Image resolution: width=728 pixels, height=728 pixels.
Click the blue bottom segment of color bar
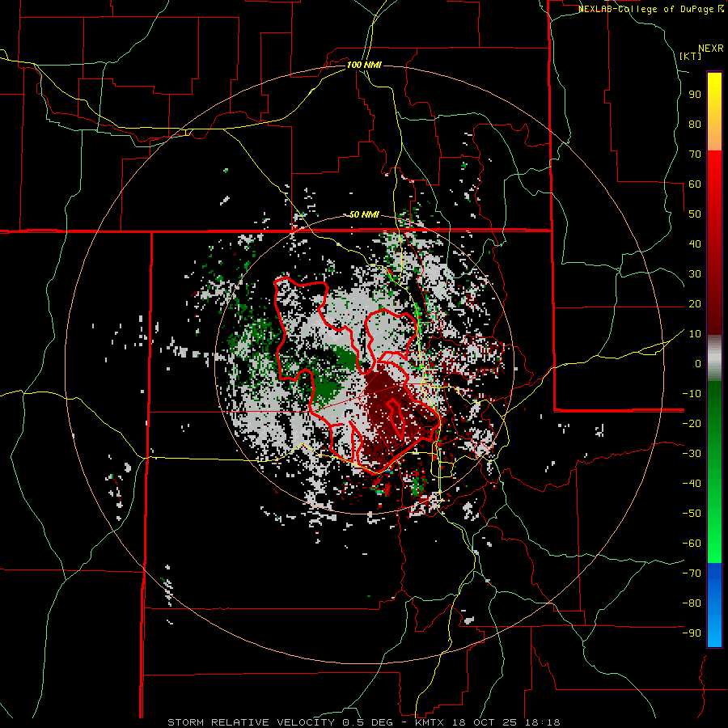[x=714, y=604]
